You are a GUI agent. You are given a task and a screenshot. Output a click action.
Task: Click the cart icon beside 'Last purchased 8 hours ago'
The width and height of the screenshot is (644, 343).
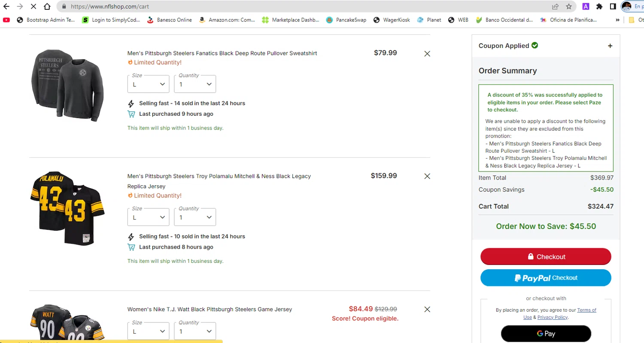[x=131, y=247]
